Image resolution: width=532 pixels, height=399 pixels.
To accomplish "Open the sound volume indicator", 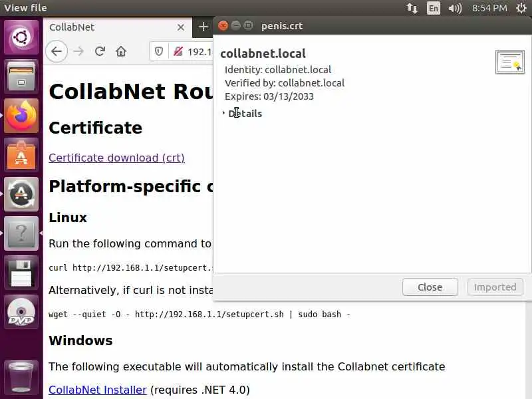I will [x=455, y=8].
